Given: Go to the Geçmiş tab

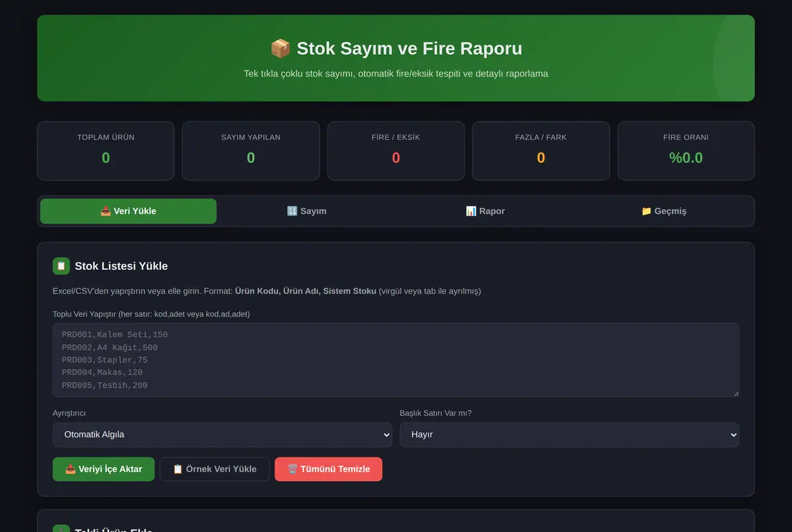Looking at the screenshot, I should click(664, 211).
